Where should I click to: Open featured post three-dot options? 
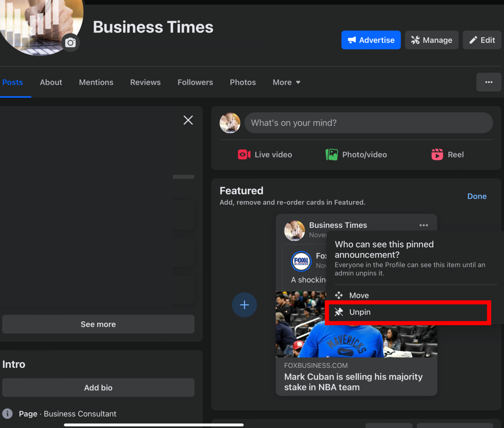423,225
